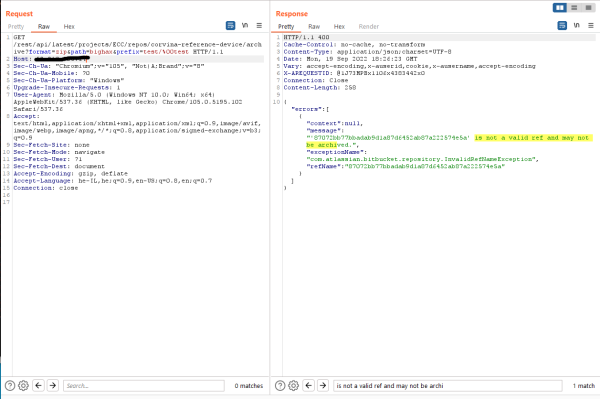
Task: Click 'Connection: close' request header line
Action: [x=46, y=188]
